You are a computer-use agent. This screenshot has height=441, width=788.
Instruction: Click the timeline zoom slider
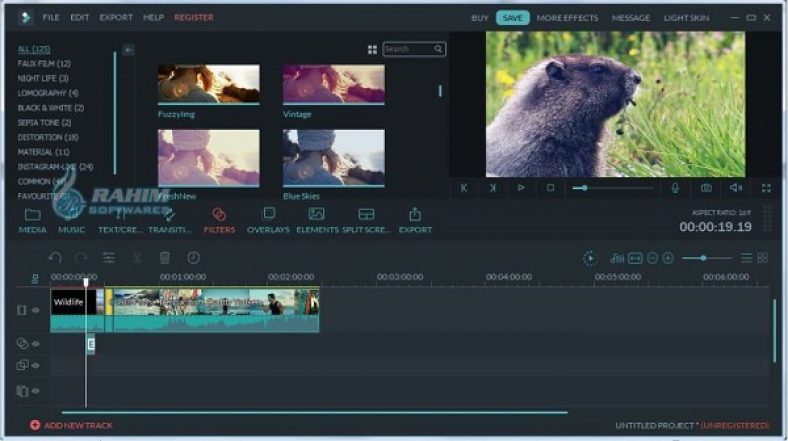pyautogui.click(x=707, y=258)
